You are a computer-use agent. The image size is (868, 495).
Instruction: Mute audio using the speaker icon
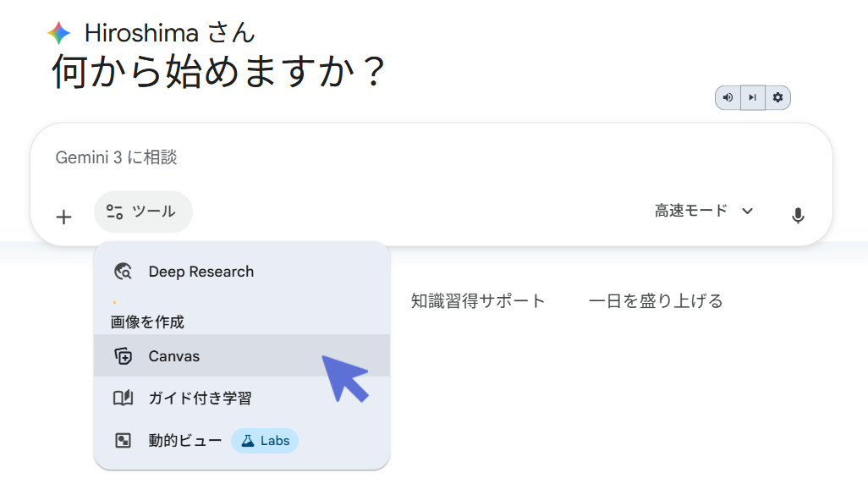click(x=727, y=97)
